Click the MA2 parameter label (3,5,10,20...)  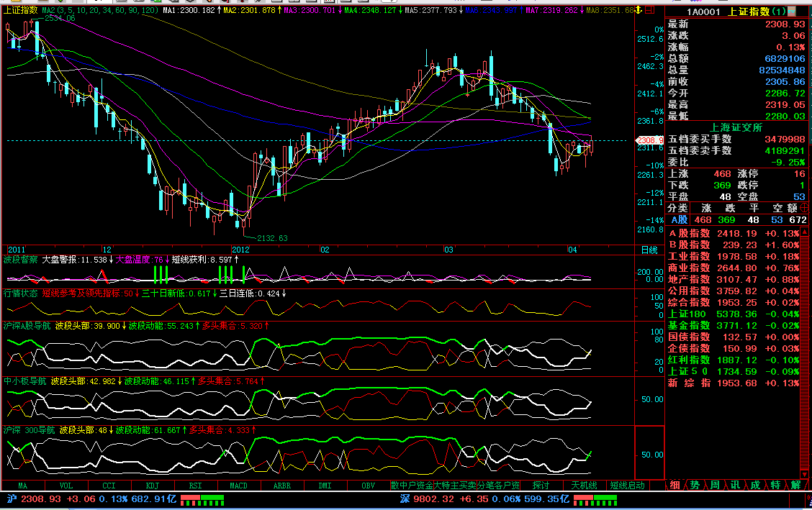tap(100, 10)
